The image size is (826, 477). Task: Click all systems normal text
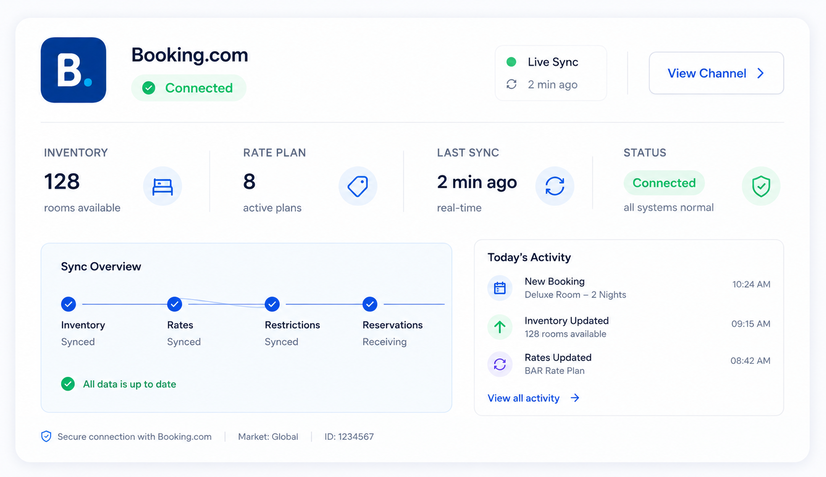tap(668, 208)
